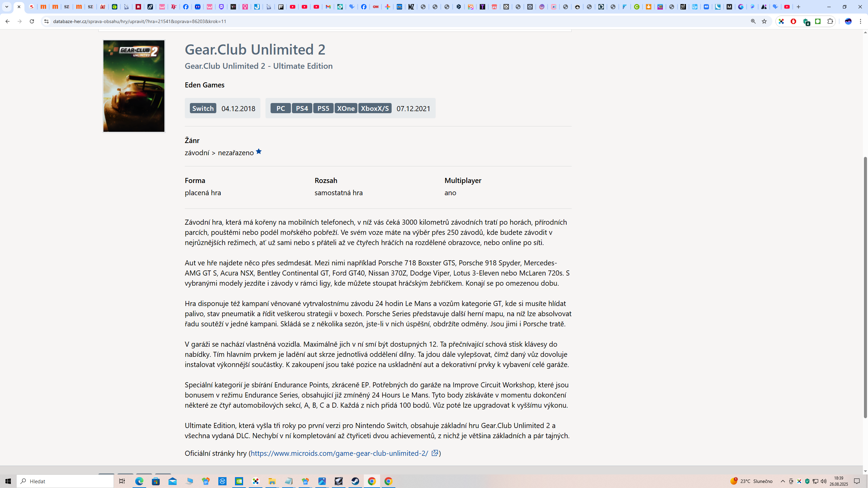
Task: Open the Windows Start menu
Action: point(8,481)
